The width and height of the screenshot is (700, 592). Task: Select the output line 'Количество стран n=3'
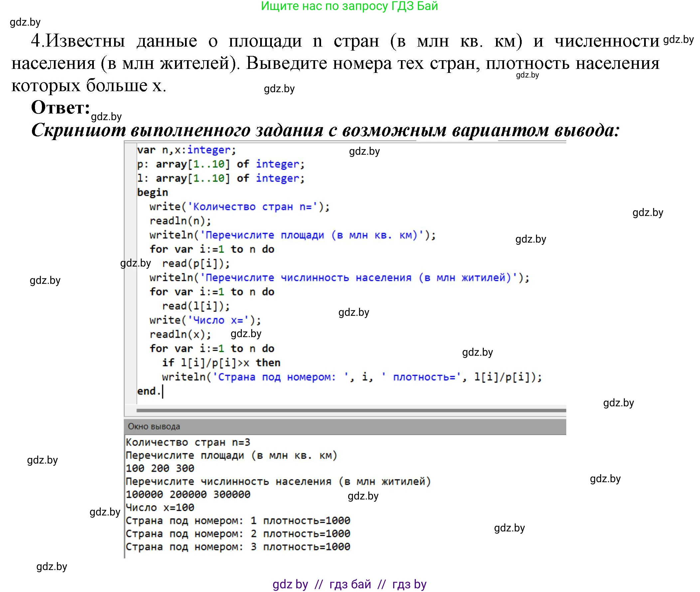[x=188, y=442]
